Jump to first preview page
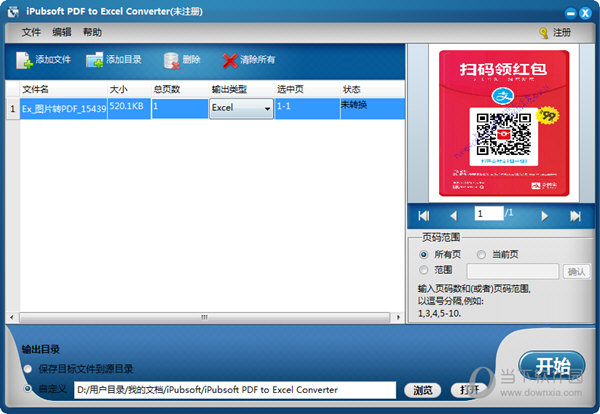This screenshot has height=414, width=600. pyautogui.click(x=424, y=216)
